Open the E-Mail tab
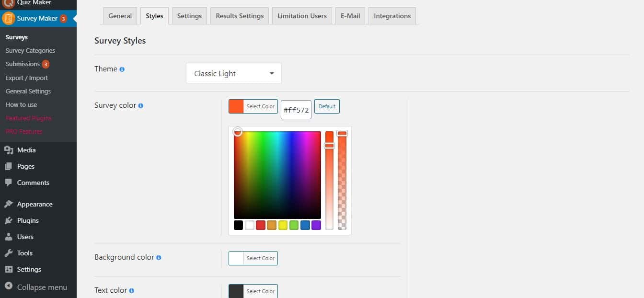The image size is (644, 298). click(350, 16)
